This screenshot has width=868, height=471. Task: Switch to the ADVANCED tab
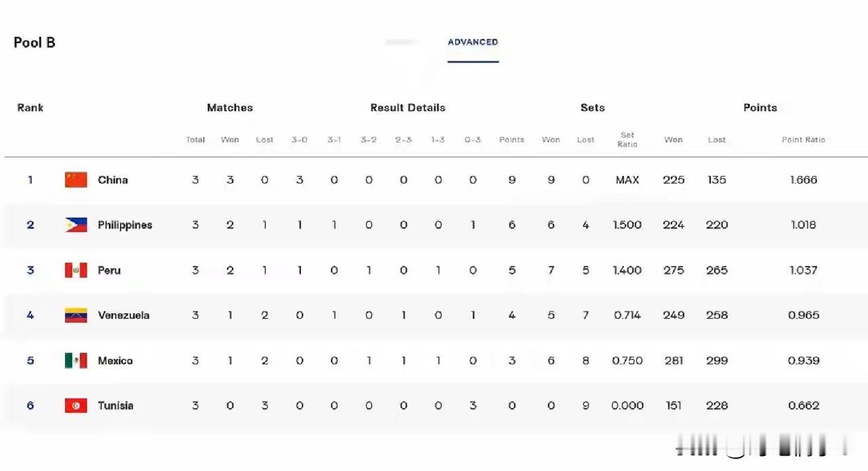pyautogui.click(x=473, y=42)
